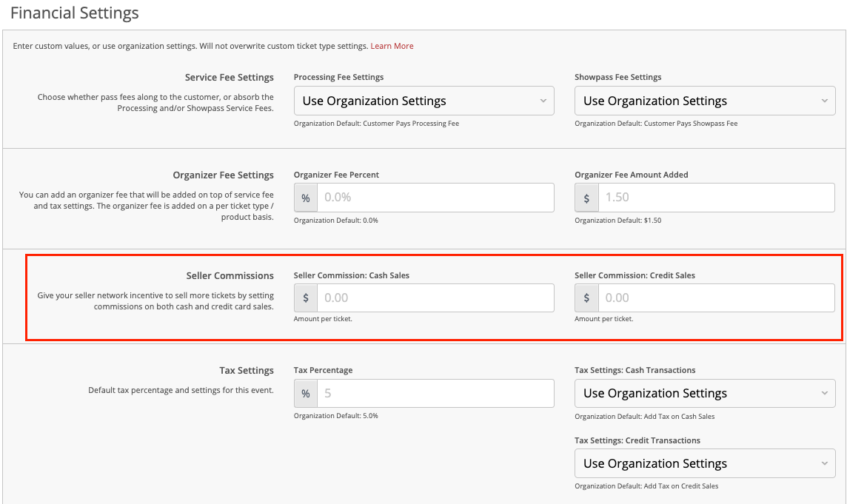Select the 'Showpass Fee Settings' field label
This screenshot has width=847, height=504.
(618, 77)
